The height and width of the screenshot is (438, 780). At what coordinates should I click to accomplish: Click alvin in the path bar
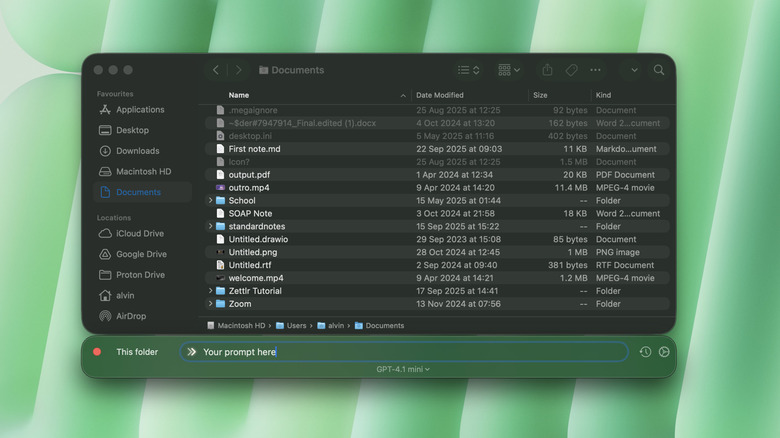pos(331,326)
